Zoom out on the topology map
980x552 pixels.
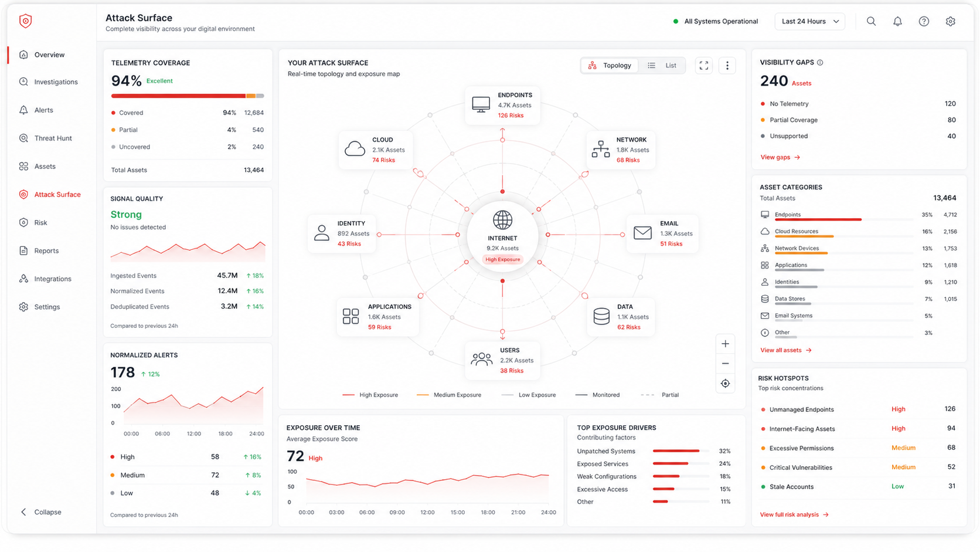725,364
